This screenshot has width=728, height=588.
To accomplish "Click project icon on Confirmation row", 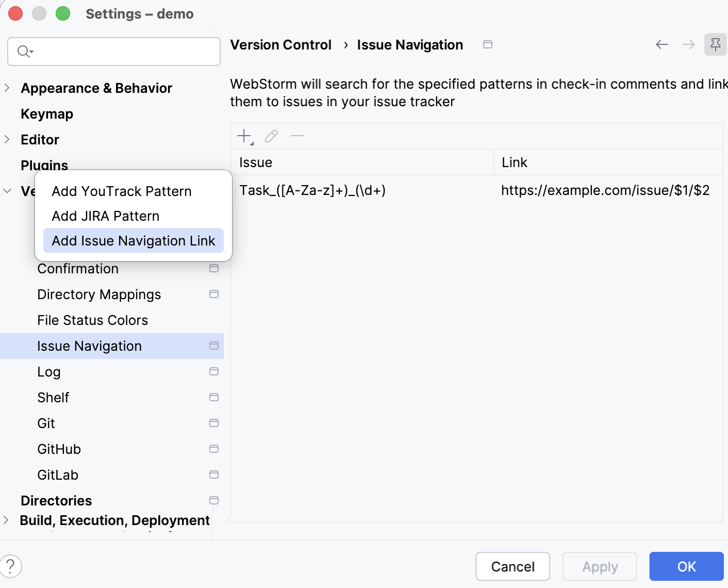I will point(214,268).
